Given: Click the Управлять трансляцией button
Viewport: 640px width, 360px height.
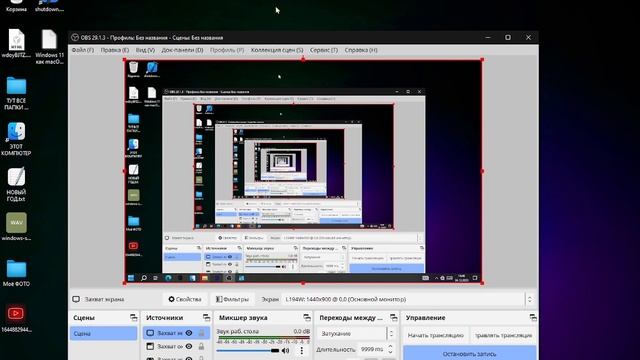Looking at the screenshot, I should click(503, 335).
